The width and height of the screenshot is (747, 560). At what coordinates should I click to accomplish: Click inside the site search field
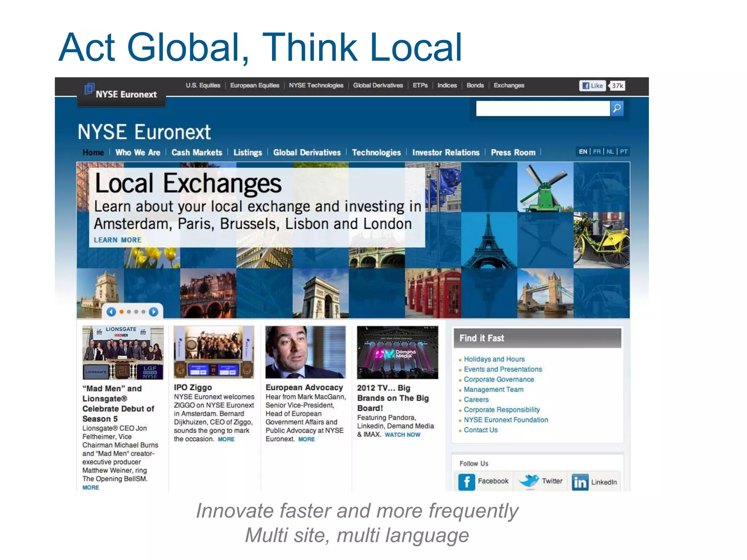click(x=543, y=108)
